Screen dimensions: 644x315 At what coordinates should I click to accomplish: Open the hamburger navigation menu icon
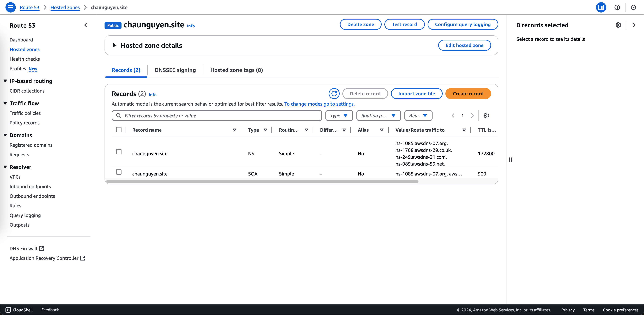coord(10,7)
